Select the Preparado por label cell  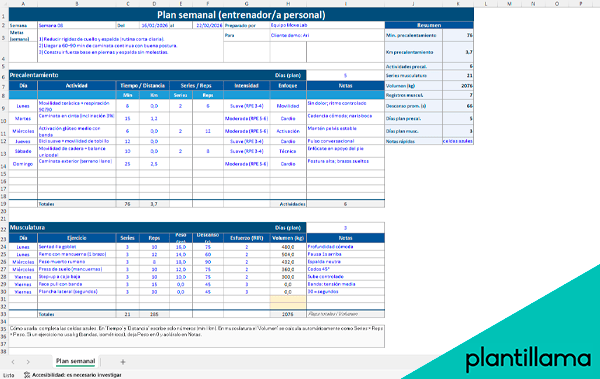[246, 25]
